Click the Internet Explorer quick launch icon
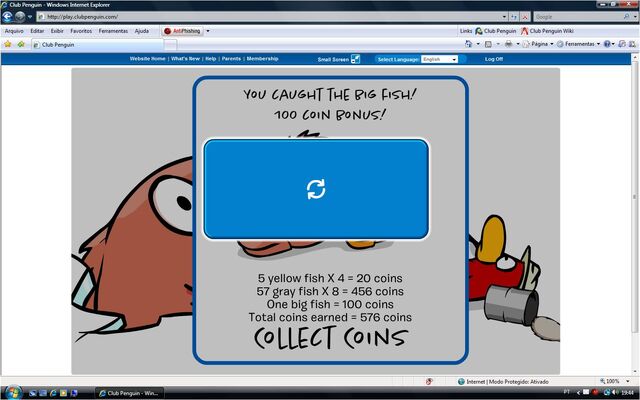 click(53, 393)
